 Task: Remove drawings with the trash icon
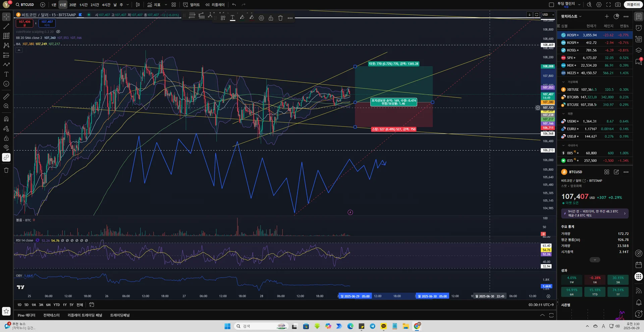[x=6, y=170]
